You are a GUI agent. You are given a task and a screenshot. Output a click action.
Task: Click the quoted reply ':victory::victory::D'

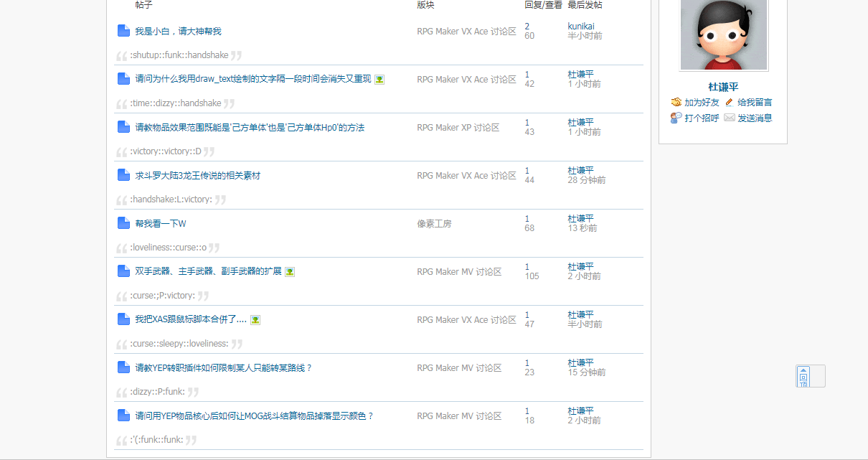click(x=166, y=151)
